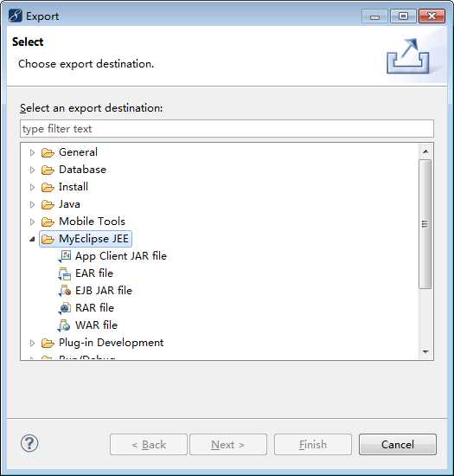Click the vertical scrollbar thumb
Image resolution: width=454 pixels, height=476 pixels.
click(x=425, y=224)
